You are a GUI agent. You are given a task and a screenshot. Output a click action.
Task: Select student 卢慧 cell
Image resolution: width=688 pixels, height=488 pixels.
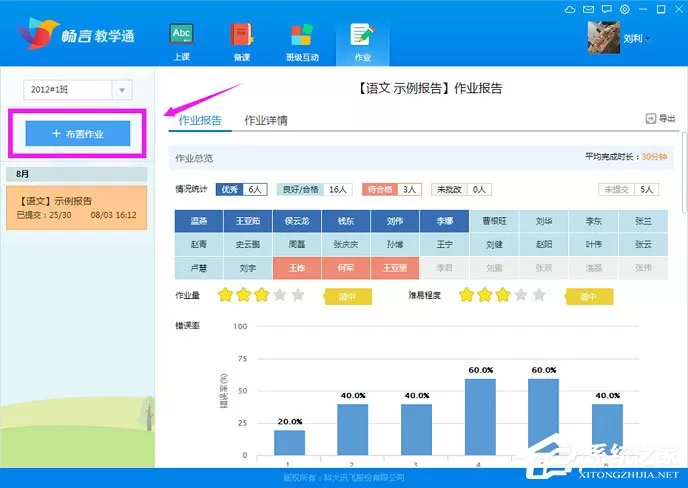point(199,268)
